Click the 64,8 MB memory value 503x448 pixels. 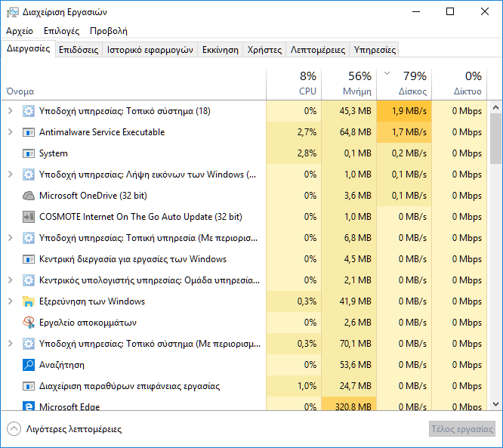point(356,132)
